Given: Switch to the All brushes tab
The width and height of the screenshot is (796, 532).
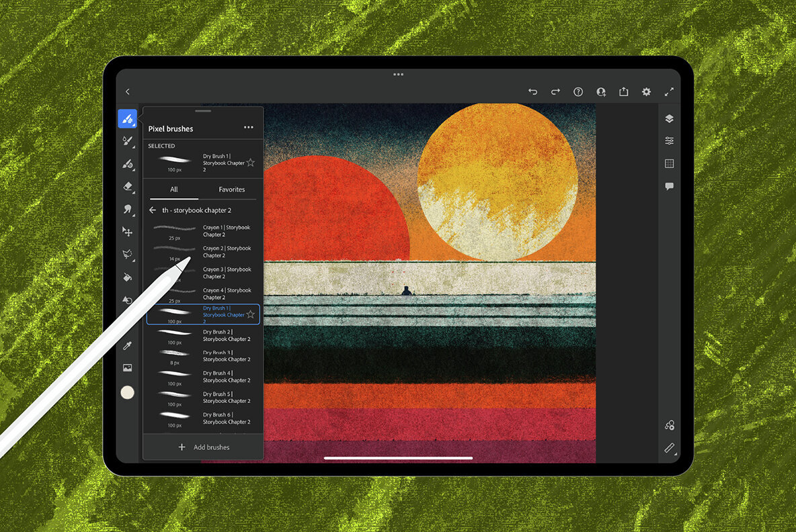Looking at the screenshot, I should (x=173, y=189).
